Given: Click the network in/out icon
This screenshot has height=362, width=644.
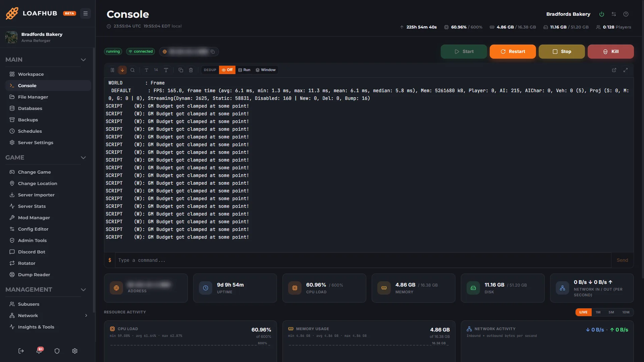Looking at the screenshot, I should (562, 288).
